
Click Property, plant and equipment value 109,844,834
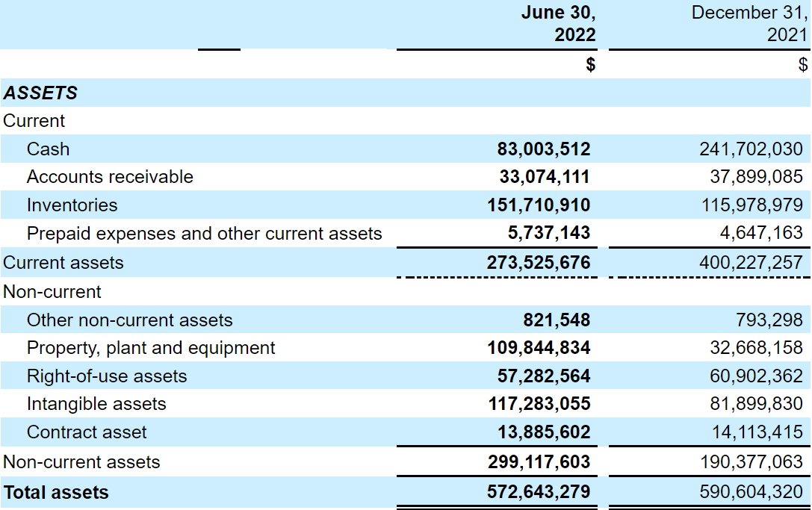click(539, 348)
